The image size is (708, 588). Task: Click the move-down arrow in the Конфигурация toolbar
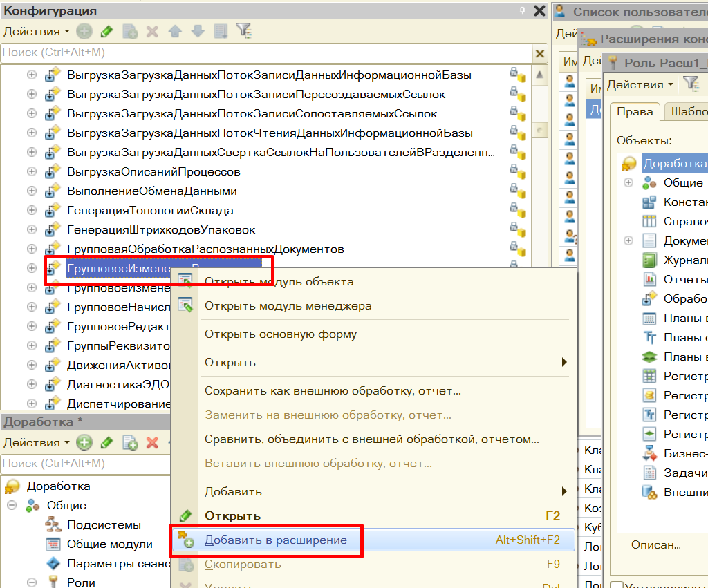(x=198, y=32)
